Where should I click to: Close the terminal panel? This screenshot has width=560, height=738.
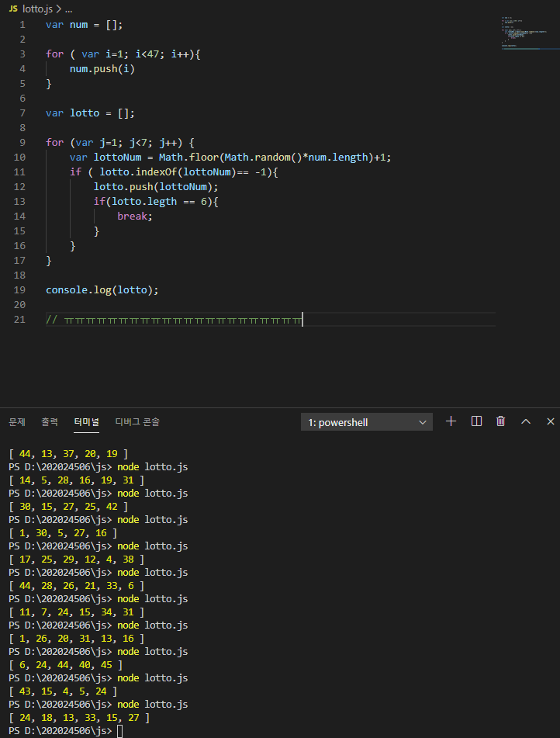coord(551,421)
